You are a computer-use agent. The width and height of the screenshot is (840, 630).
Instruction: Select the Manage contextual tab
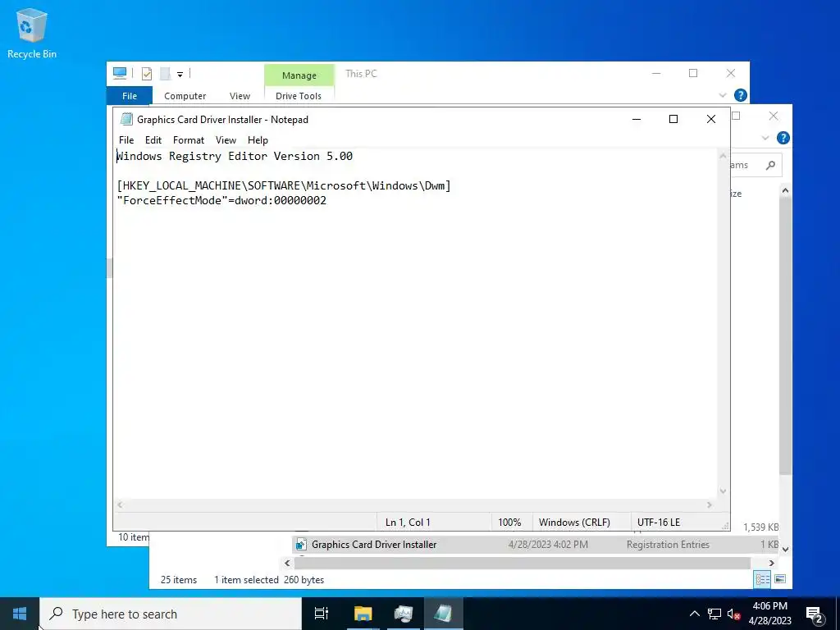[x=299, y=75]
